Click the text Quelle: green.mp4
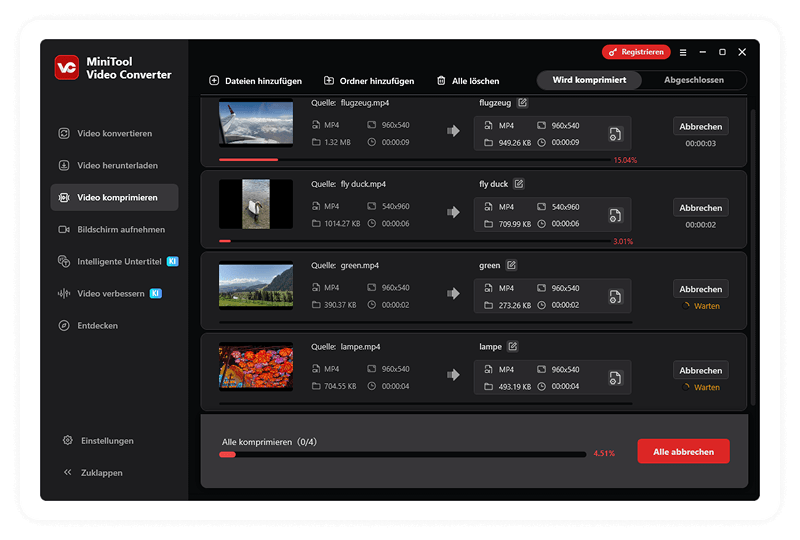The image size is (800, 540). 345,265
